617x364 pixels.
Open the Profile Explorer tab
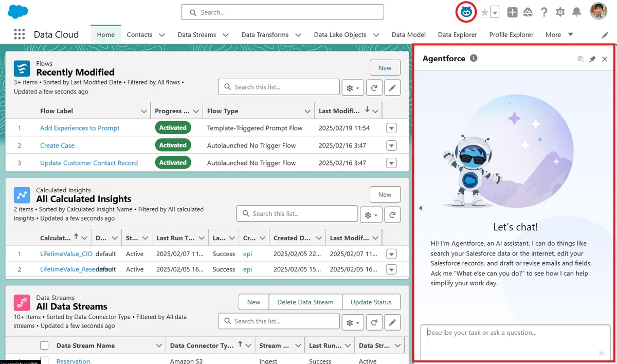tap(511, 34)
